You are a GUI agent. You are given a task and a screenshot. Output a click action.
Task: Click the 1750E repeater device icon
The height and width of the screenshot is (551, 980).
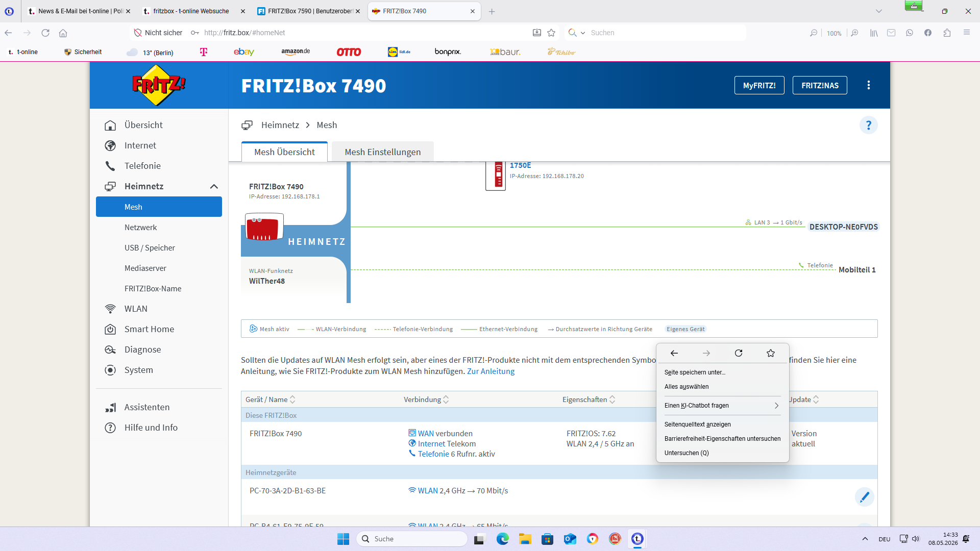[x=496, y=175]
